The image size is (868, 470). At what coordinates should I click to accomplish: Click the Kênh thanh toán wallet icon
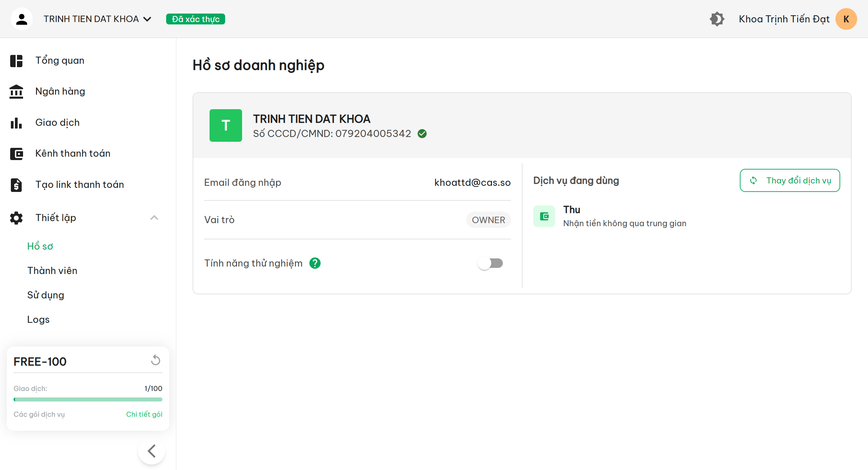16,154
